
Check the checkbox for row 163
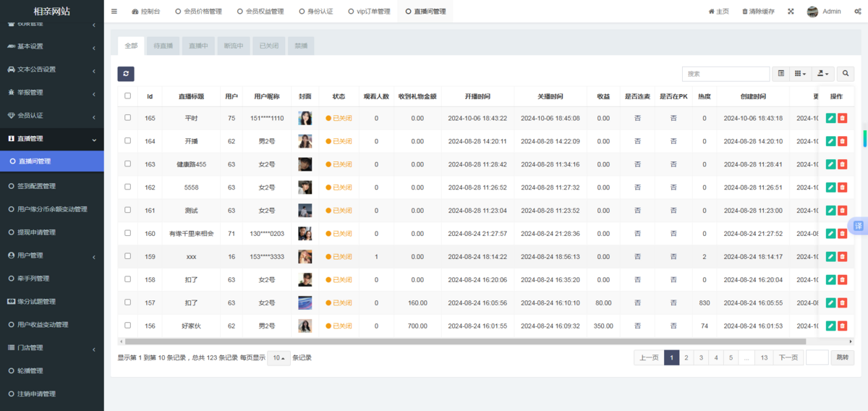(x=128, y=164)
